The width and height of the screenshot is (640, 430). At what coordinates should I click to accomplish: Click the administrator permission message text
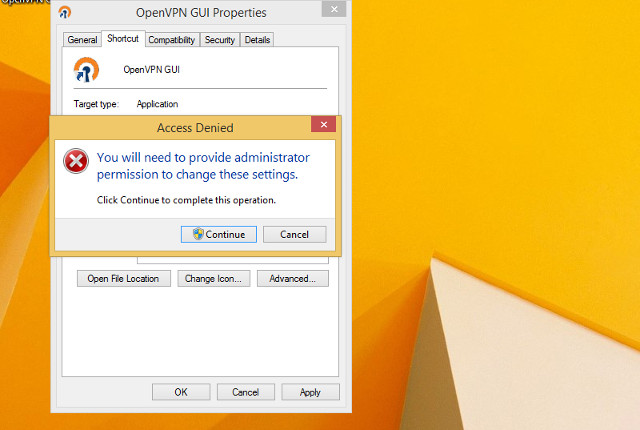click(203, 166)
